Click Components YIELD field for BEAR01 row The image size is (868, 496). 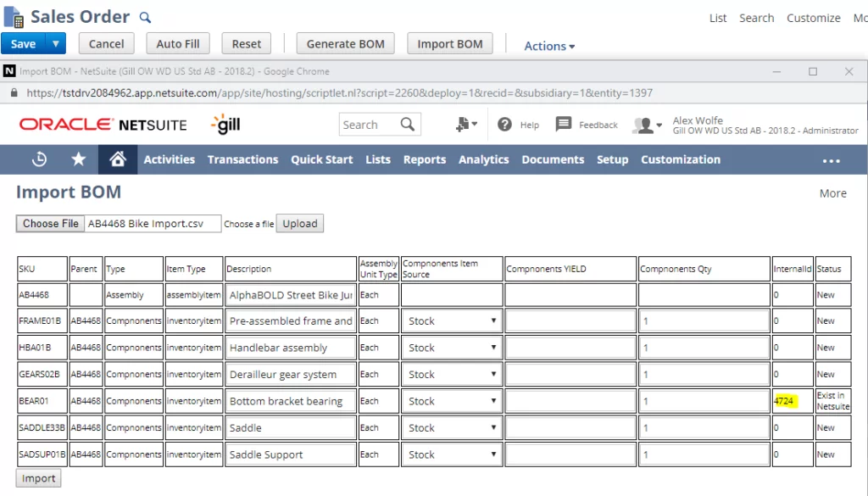[570, 401]
